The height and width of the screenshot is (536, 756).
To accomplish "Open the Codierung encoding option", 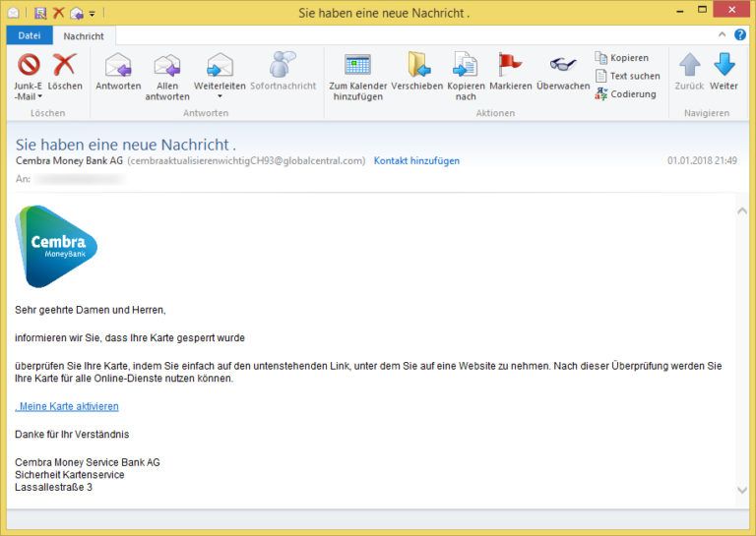I will [x=625, y=93].
